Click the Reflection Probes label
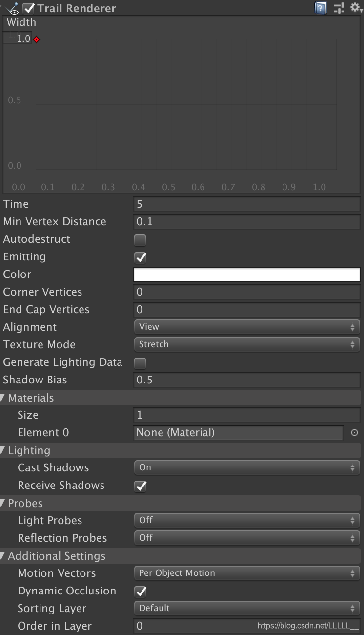Screen dimensions: 364x635 [62, 538]
